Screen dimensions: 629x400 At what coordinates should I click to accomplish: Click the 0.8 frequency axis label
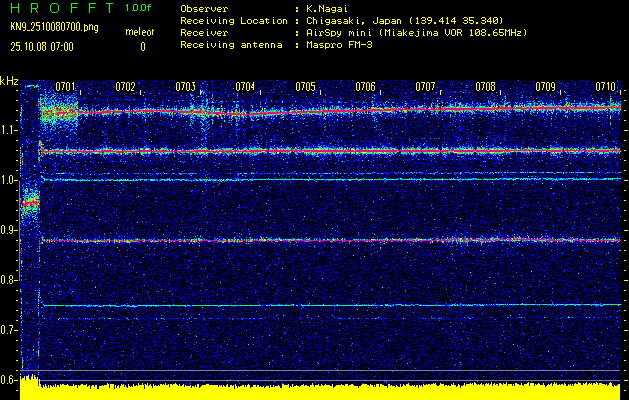pos(10,280)
